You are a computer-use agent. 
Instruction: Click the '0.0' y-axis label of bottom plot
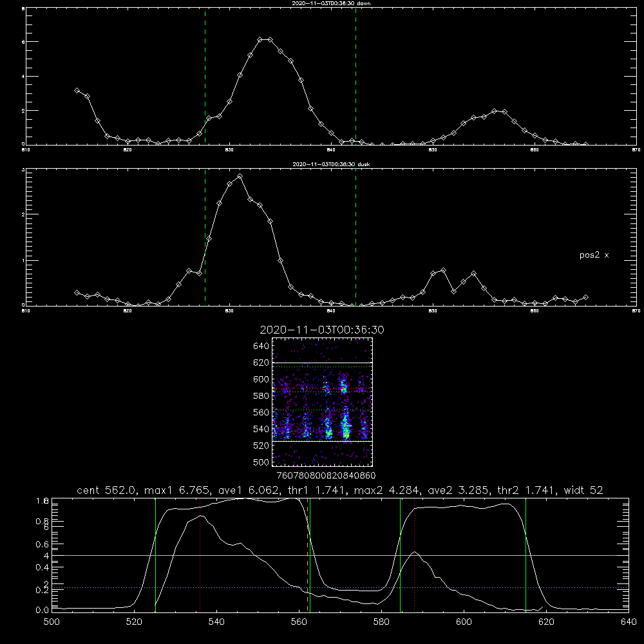(43, 610)
